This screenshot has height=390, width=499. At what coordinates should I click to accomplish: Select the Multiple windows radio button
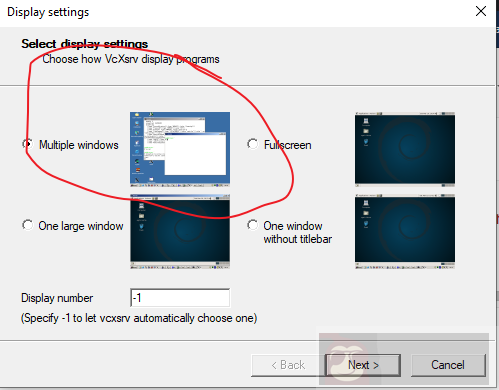point(28,144)
